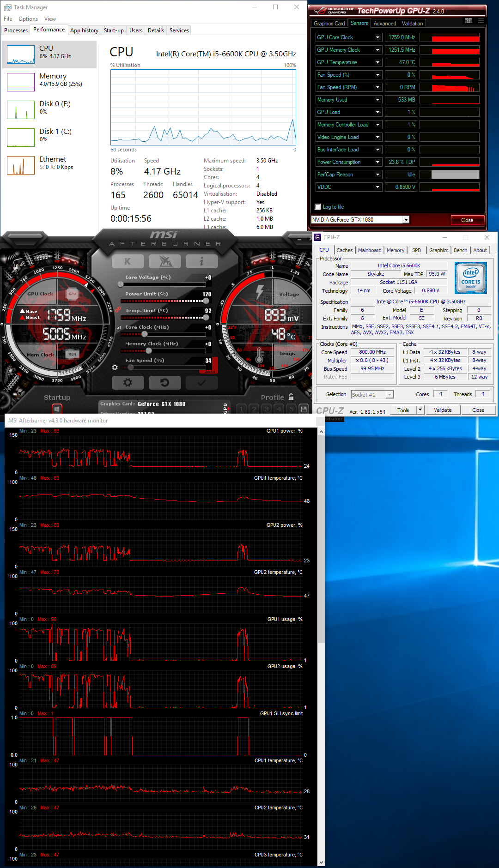Expand the GPU Temperature sensor dropdown

click(x=377, y=62)
